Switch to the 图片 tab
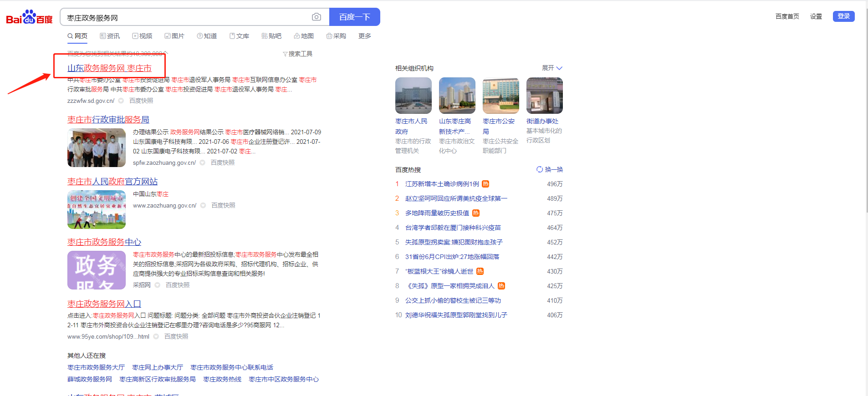The height and width of the screenshot is (396, 868). click(174, 36)
